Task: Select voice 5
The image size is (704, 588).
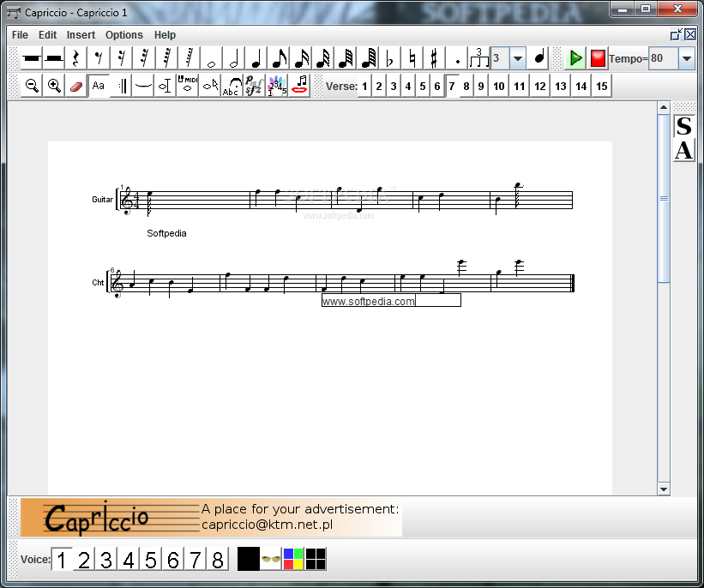Action: pos(151,560)
